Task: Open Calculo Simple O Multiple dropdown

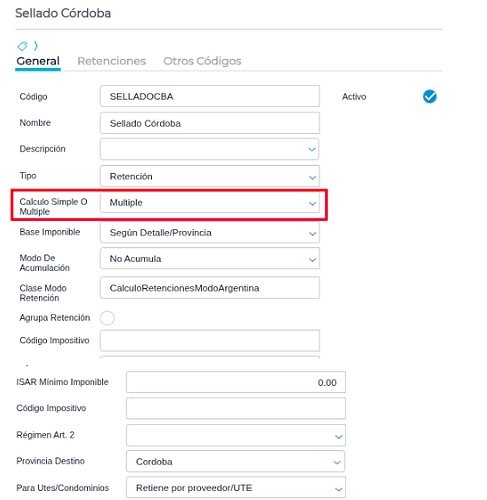Action: point(210,203)
